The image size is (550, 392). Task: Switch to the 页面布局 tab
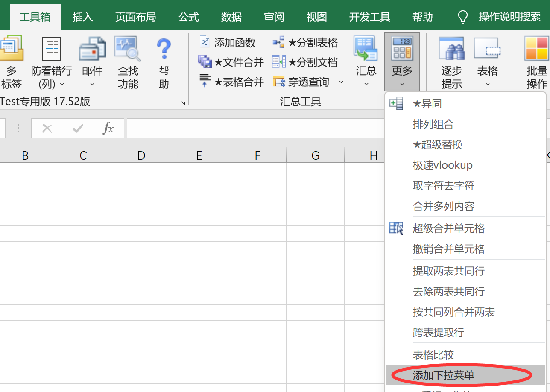tap(135, 17)
